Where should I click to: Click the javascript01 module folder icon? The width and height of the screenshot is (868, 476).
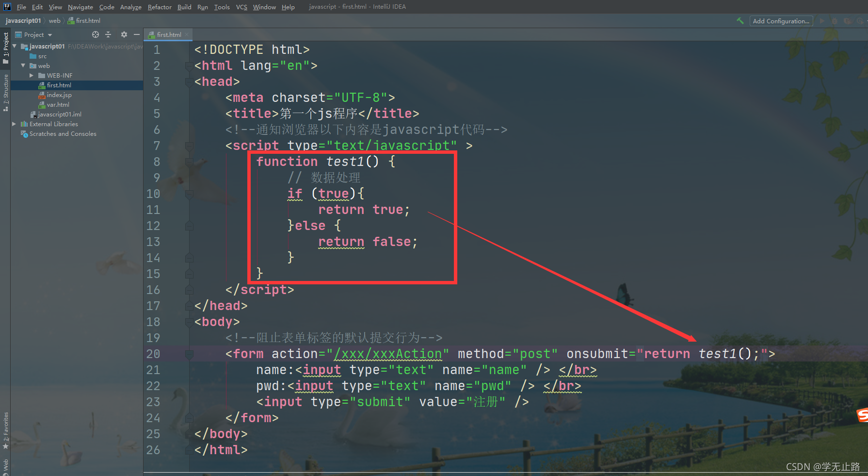[24, 47]
